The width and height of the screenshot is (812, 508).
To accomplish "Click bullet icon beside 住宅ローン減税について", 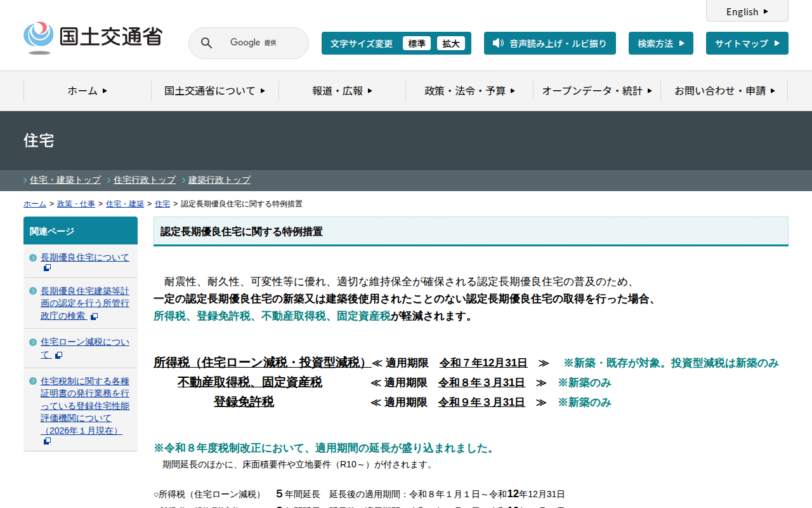I will pyautogui.click(x=33, y=342).
